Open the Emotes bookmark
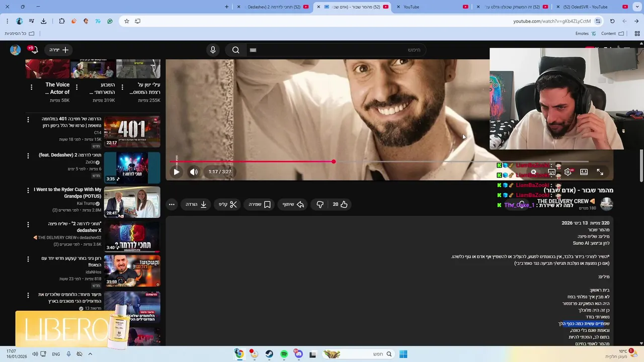The width and height of the screenshot is (644, 362). point(586,34)
